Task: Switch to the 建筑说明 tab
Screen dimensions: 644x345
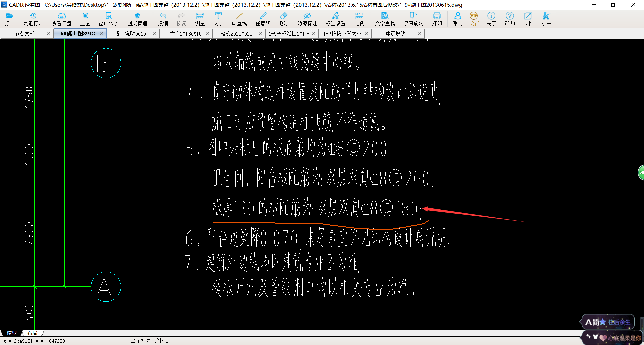Action: 395,33
